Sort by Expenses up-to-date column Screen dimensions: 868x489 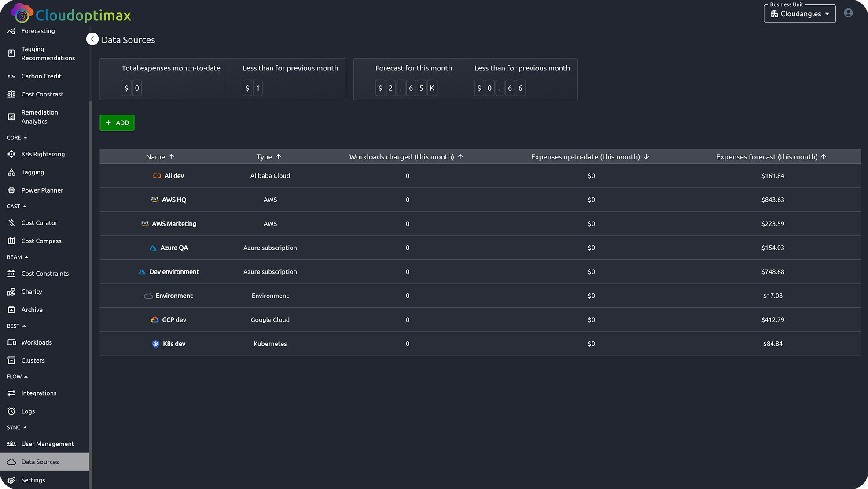(x=590, y=157)
